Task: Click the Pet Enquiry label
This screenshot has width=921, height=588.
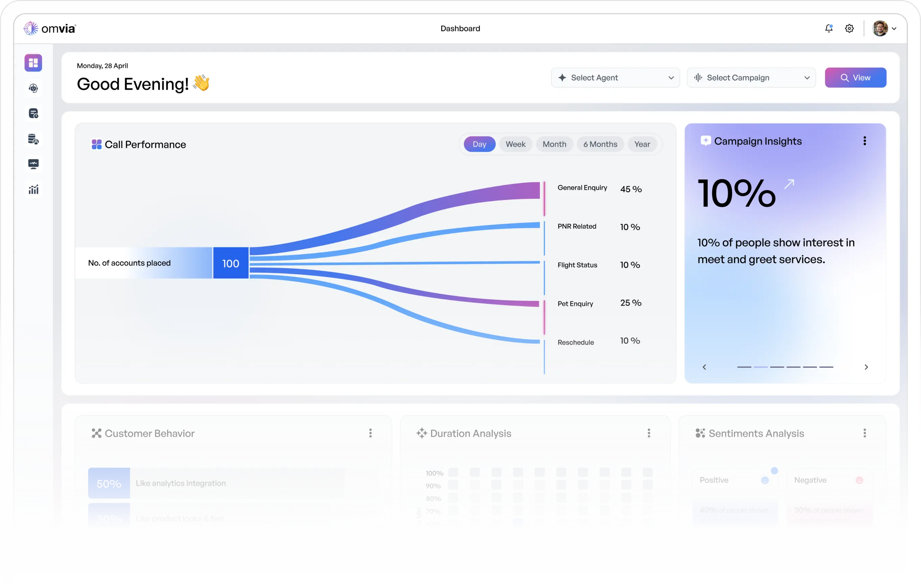Action: pos(575,303)
